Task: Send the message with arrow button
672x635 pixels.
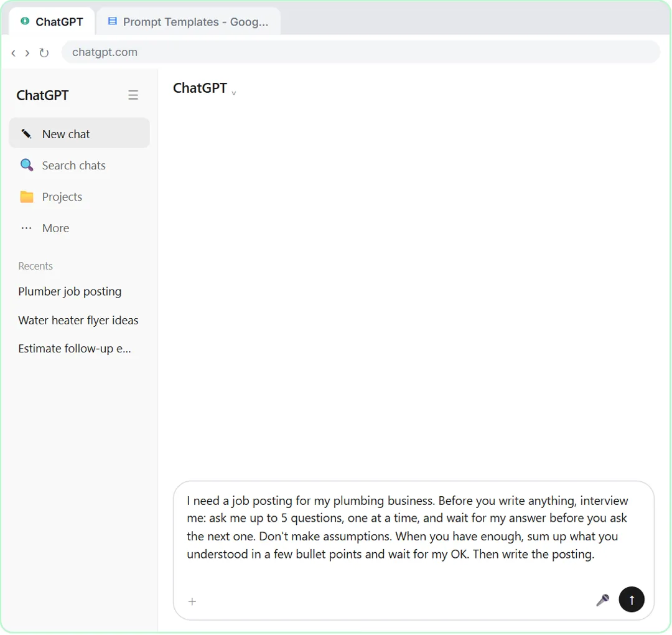Action: [632, 600]
